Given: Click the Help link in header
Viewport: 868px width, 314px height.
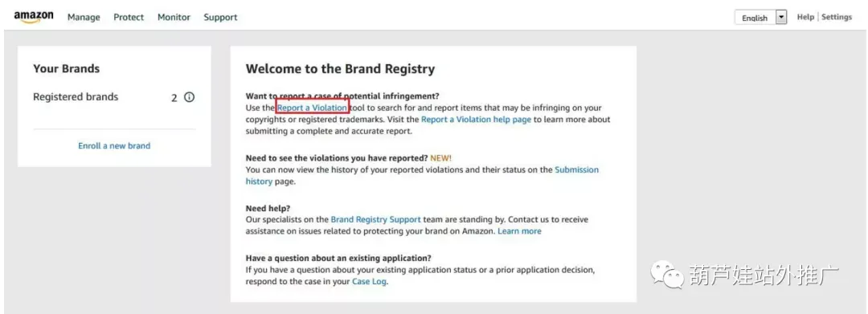Looking at the screenshot, I should point(805,17).
